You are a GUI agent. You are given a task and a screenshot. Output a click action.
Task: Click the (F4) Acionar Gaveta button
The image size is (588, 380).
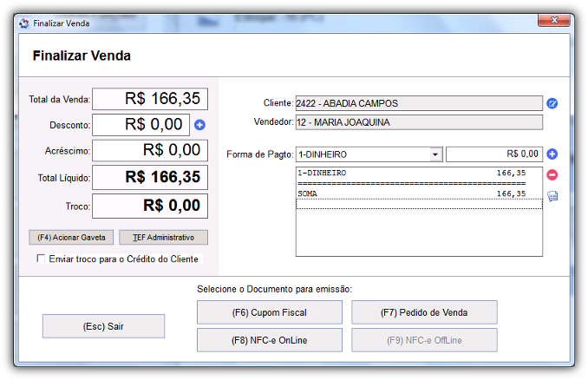coord(71,238)
